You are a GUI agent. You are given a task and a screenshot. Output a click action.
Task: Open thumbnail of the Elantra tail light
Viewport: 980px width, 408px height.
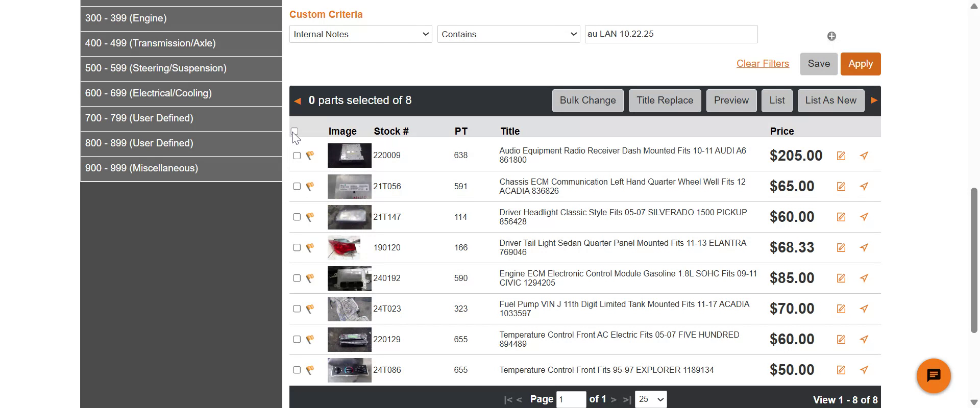click(x=344, y=248)
